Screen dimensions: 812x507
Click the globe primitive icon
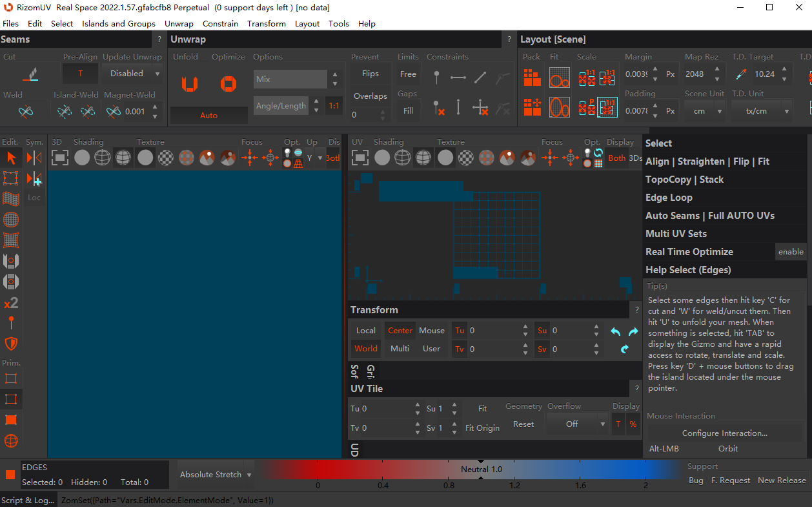[11, 441]
